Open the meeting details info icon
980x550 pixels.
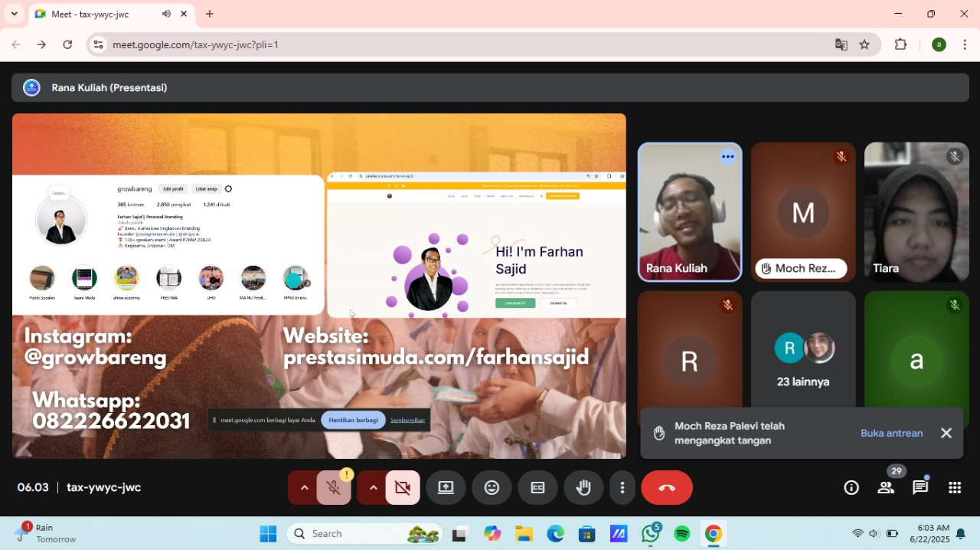tap(851, 488)
